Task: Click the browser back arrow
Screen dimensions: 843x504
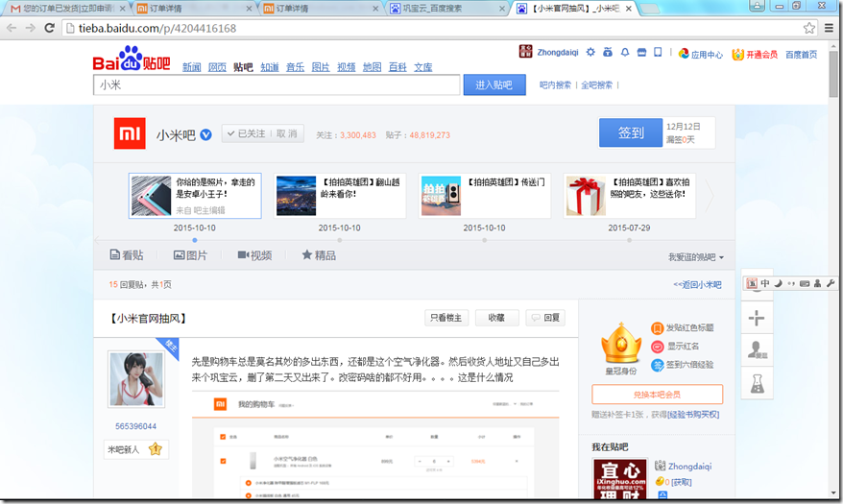Action: pyautogui.click(x=12, y=28)
